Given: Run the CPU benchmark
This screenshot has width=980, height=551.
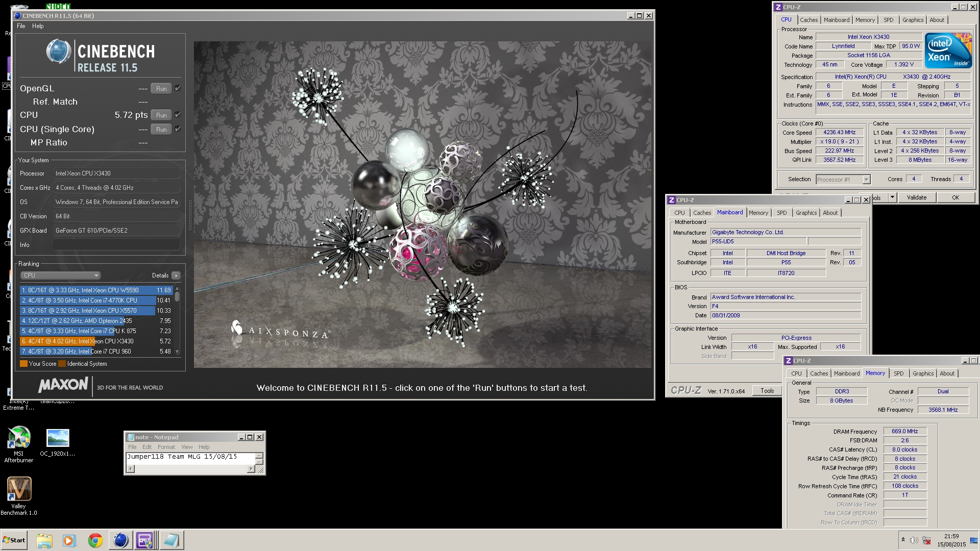Looking at the screenshot, I should tap(161, 115).
